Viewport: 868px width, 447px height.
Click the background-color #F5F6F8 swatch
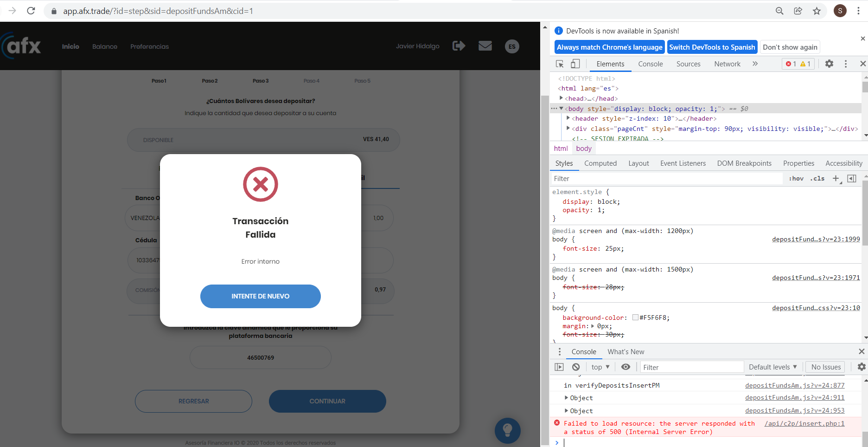point(635,318)
